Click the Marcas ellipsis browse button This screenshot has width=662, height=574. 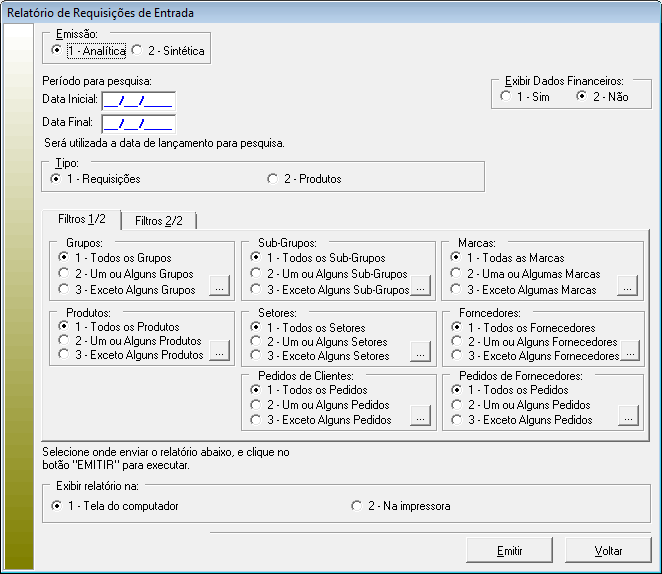[x=627, y=288]
